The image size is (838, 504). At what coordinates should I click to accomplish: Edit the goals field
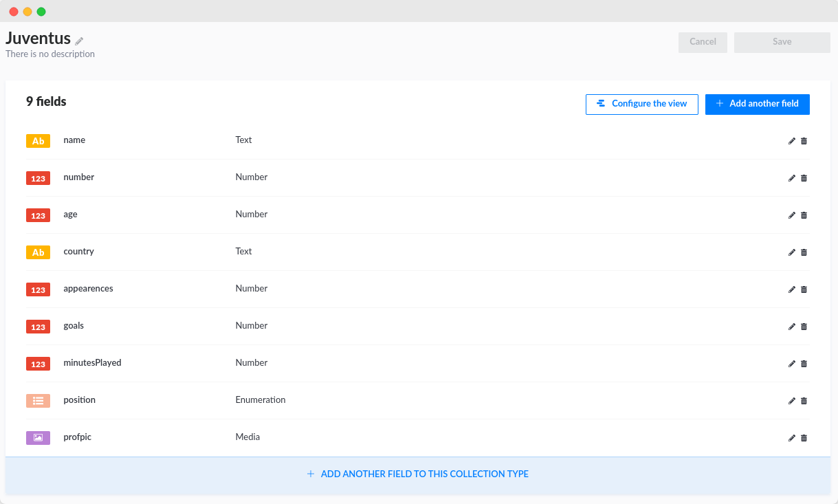792,327
